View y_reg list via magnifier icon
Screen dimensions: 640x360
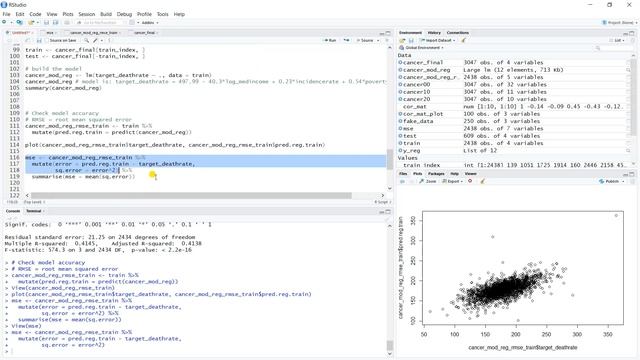point(628,151)
